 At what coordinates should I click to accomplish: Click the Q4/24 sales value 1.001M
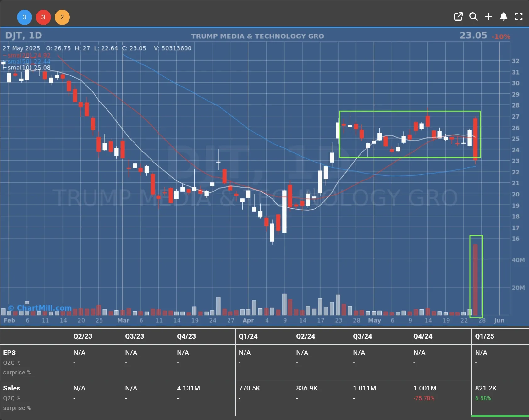[x=425, y=388]
